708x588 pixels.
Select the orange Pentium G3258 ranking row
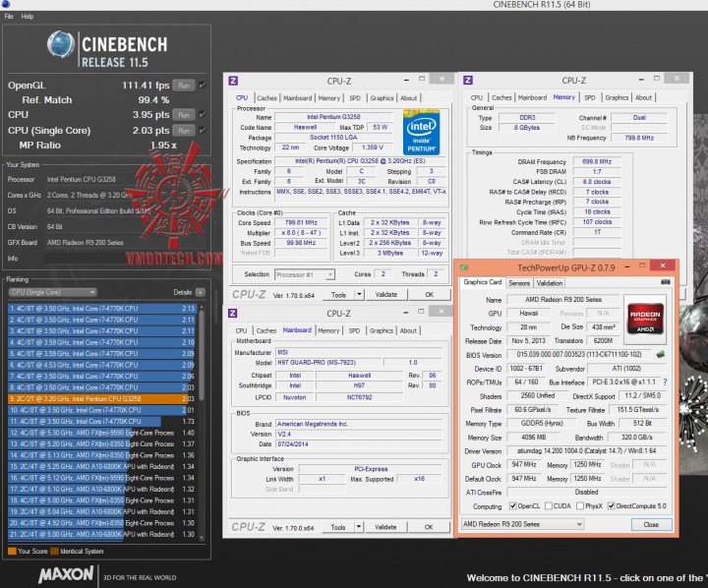click(101, 399)
